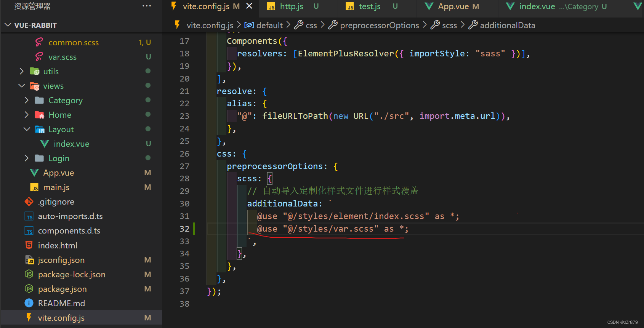Click the views folder icon
This screenshot has height=328, width=644.
pyautogui.click(x=35, y=86)
